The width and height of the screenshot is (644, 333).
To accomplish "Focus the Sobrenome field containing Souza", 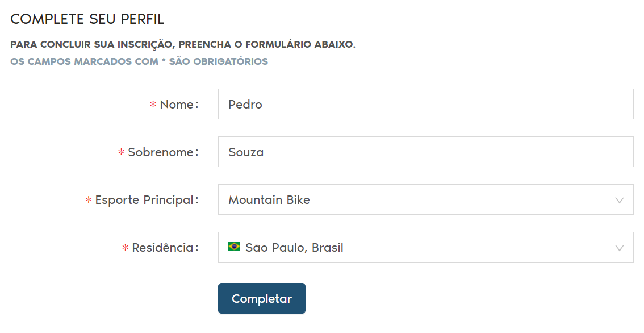I will [x=425, y=152].
